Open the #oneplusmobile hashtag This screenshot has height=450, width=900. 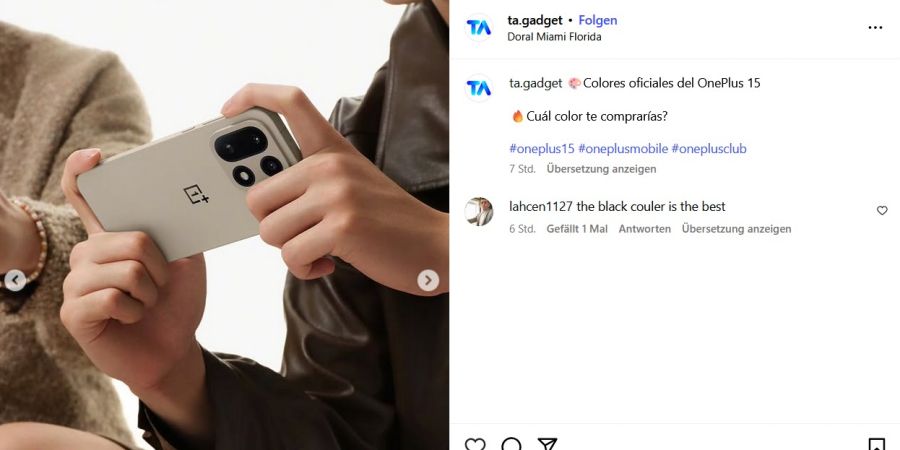pos(623,149)
